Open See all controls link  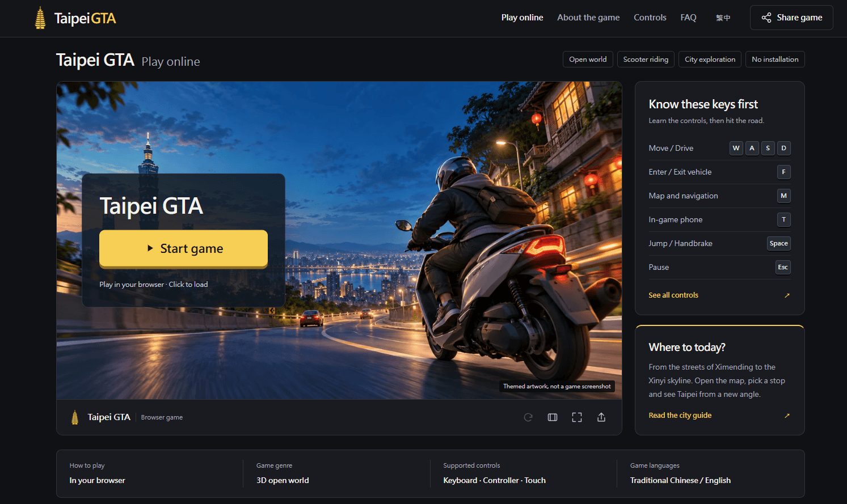673,295
